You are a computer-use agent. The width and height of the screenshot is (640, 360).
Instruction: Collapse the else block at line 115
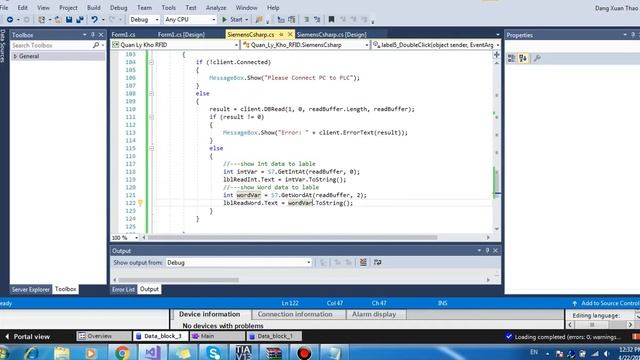pos(151,148)
